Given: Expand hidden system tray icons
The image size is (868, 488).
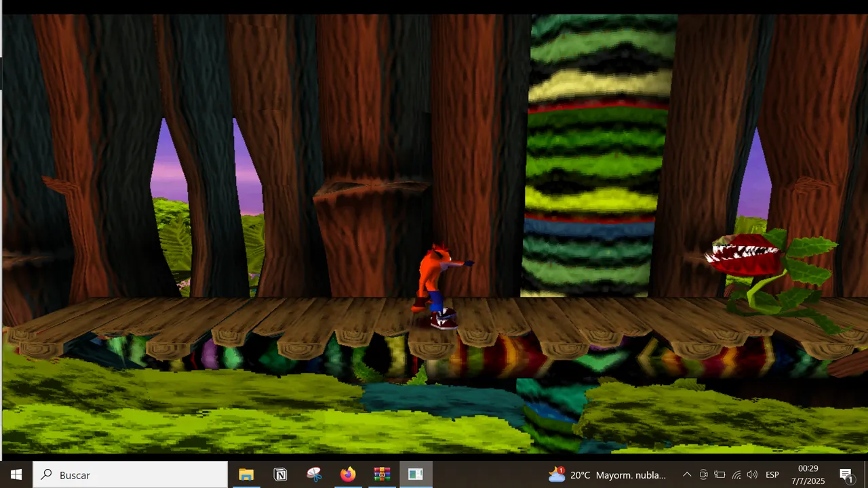Looking at the screenshot, I should coord(687,474).
